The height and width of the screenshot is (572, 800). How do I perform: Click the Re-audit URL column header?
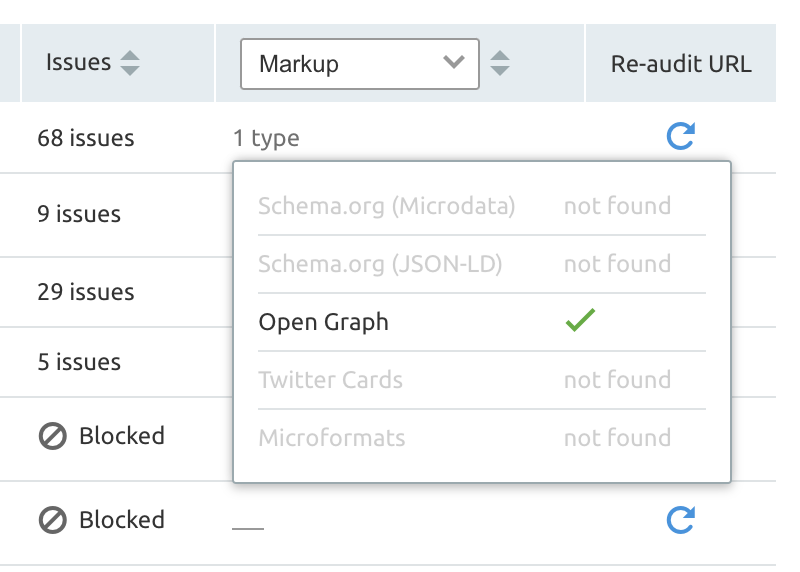coord(680,64)
